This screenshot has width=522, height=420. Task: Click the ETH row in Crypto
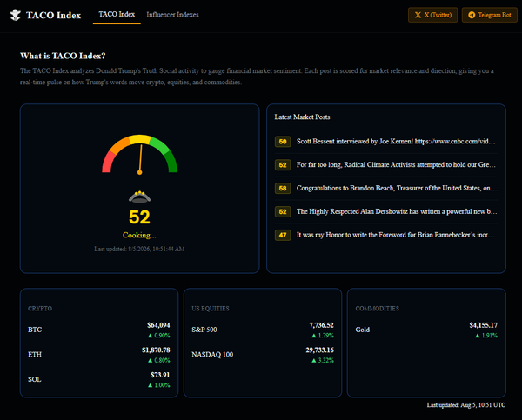point(99,355)
